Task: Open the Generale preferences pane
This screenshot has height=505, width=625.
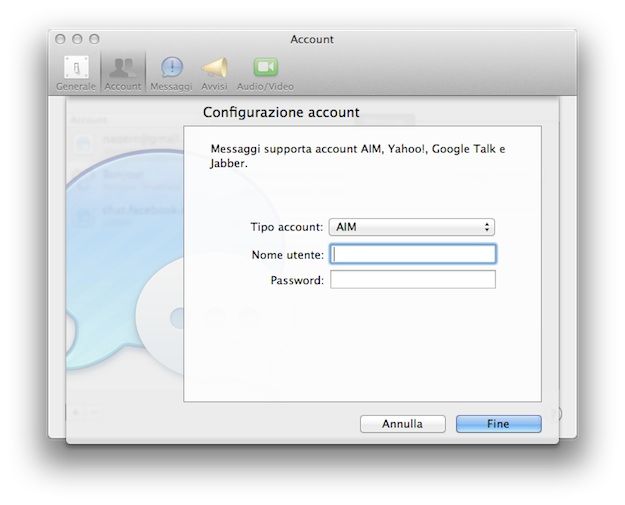Action: pyautogui.click(x=76, y=73)
